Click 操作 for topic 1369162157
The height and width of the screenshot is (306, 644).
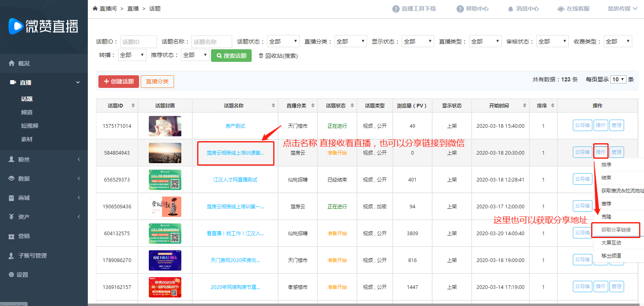(x=601, y=286)
